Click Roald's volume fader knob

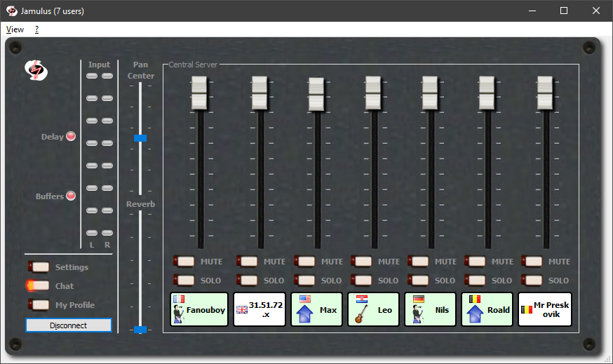pyautogui.click(x=487, y=93)
